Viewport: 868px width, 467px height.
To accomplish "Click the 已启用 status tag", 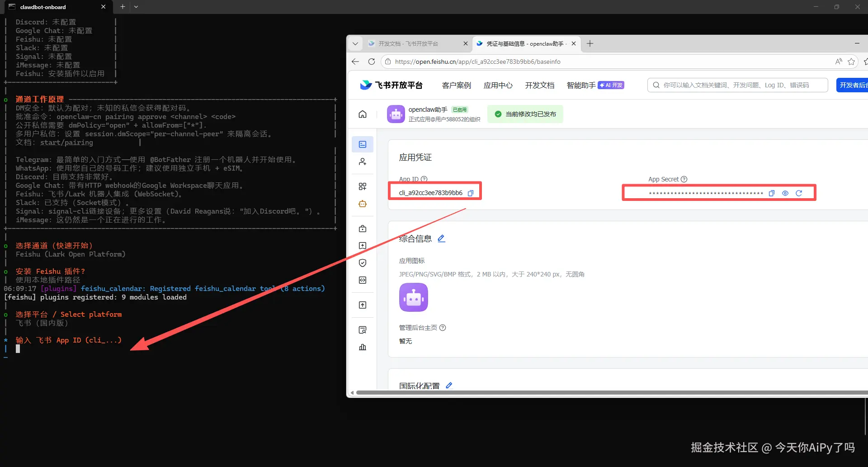I will 460,110.
